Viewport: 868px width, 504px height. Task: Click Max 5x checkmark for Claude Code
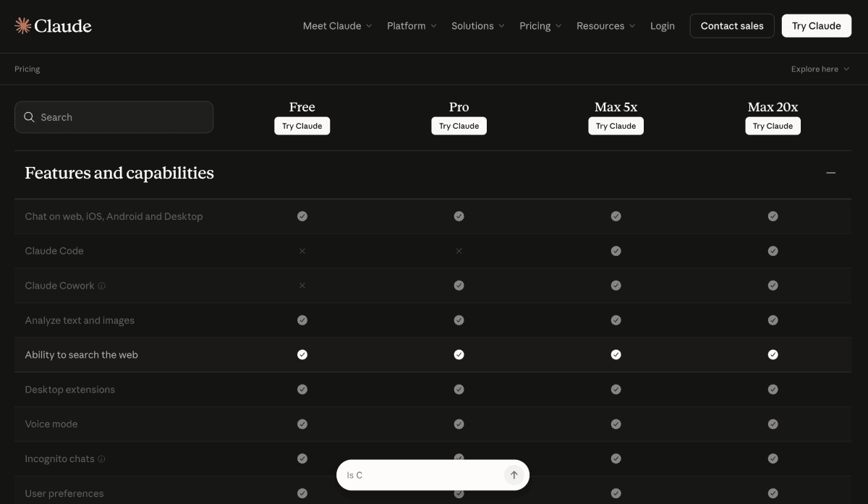pyautogui.click(x=616, y=251)
